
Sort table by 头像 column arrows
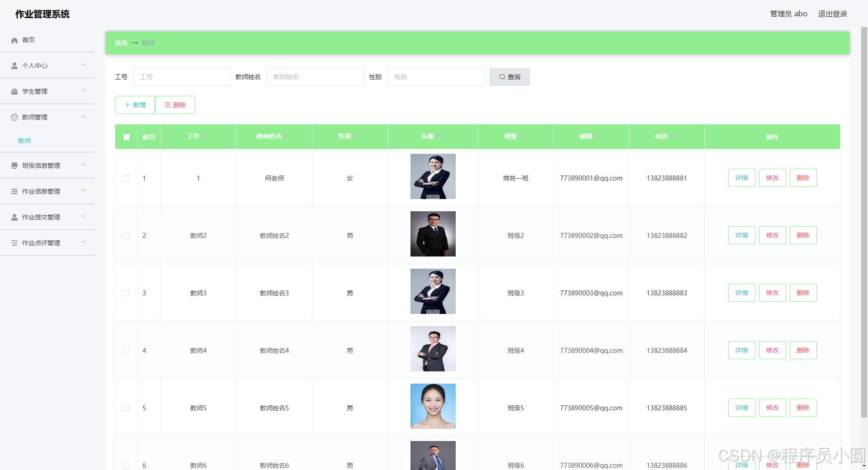coord(439,137)
